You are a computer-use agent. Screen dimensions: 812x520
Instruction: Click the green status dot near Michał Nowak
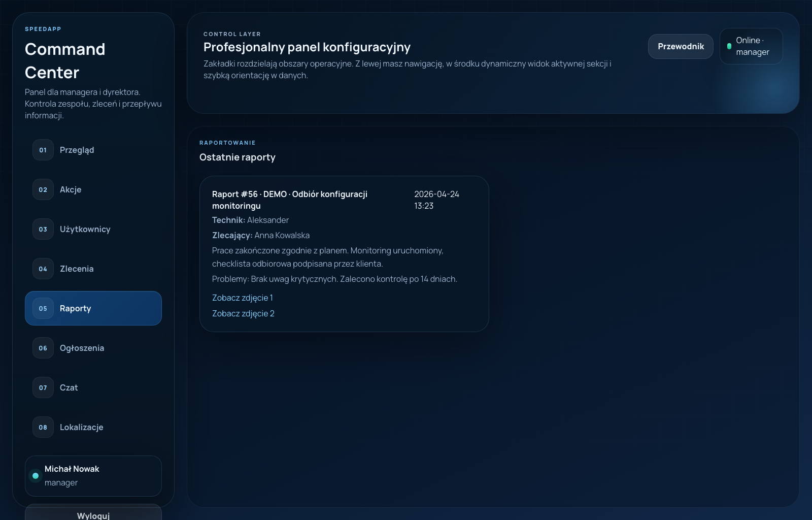point(36,476)
